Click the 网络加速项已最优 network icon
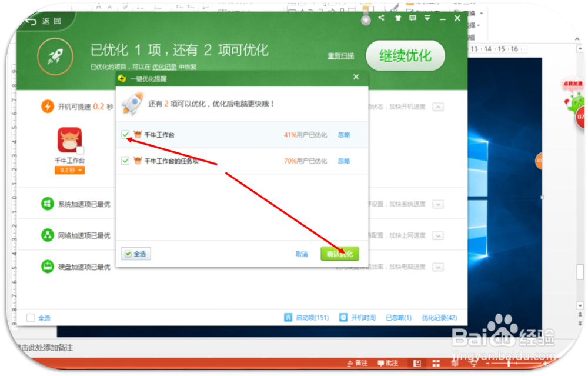This screenshot has height=376, width=588. [x=47, y=235]
